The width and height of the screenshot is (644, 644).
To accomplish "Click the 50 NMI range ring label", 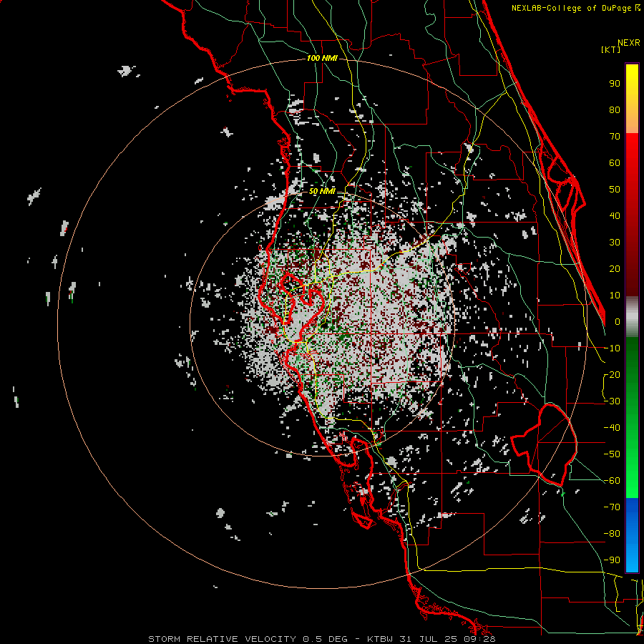I will click(322, 191).
